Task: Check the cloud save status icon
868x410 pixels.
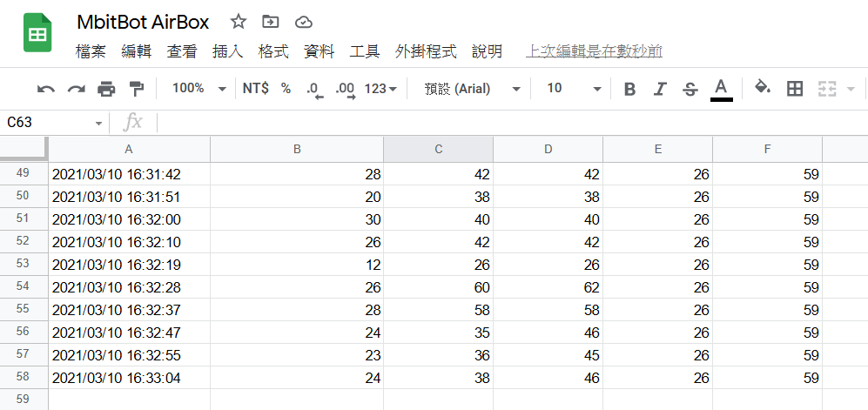Action: (x=304, y=22)
